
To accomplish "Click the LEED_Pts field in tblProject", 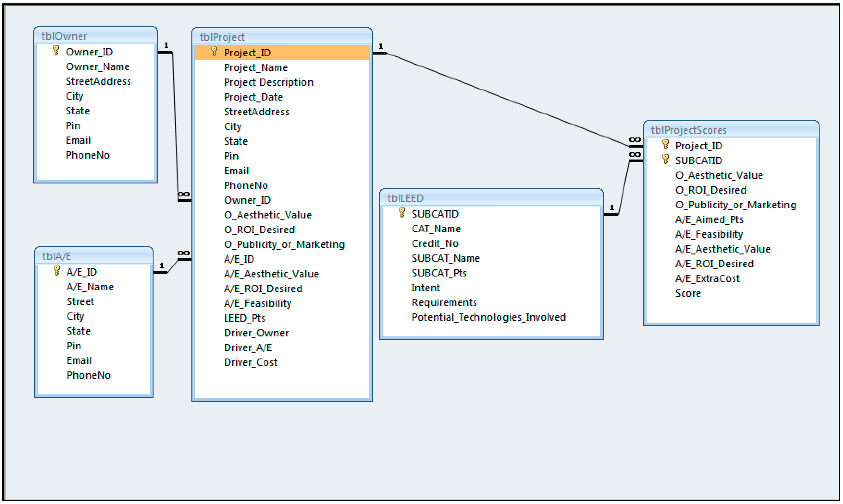I will [x=244, y=318].
